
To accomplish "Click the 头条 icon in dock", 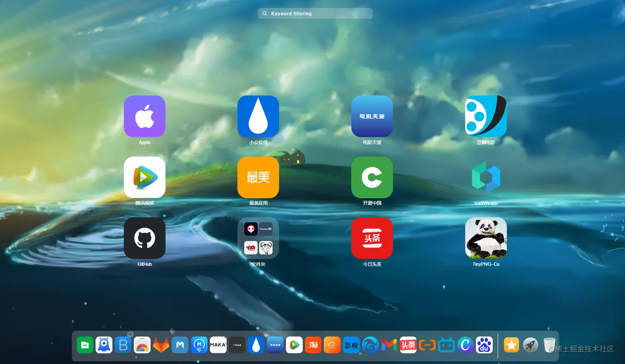I will click(408, 345).
